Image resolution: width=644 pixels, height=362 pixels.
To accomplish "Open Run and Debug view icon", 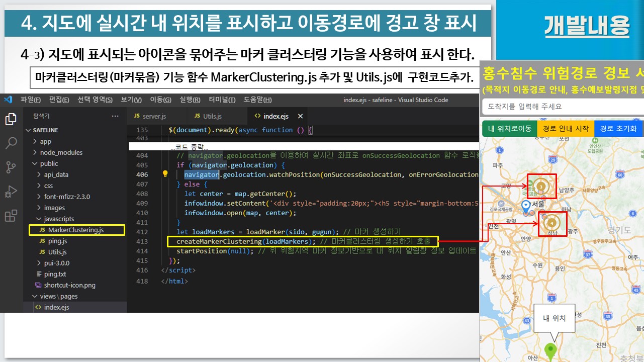I will 11,192.
